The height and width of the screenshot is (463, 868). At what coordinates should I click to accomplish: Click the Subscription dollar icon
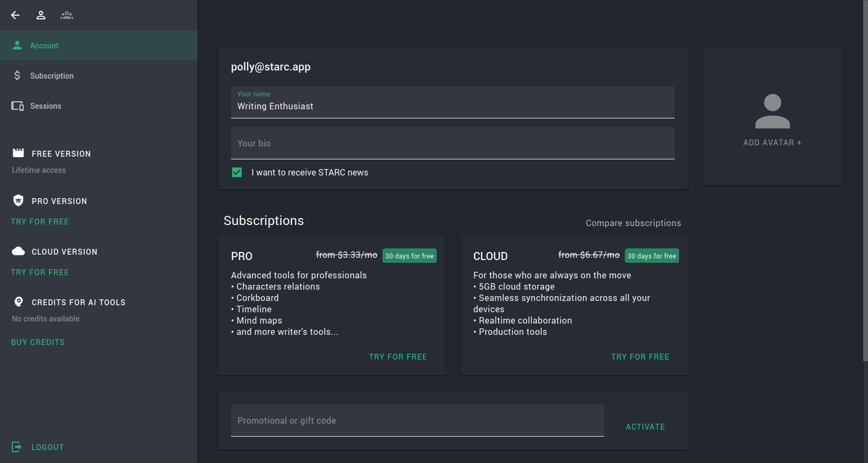[x=17, y=75]
